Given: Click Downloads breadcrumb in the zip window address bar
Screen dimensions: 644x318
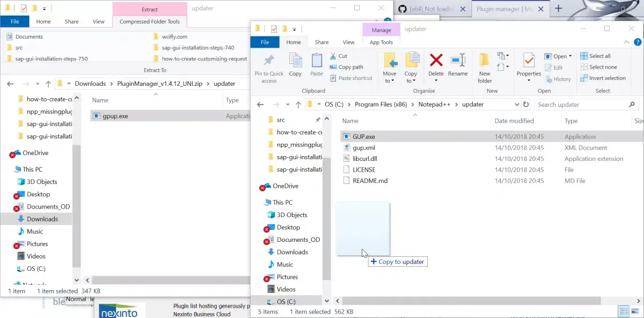Looking at the screenshot, I should [x=90, y=84].
